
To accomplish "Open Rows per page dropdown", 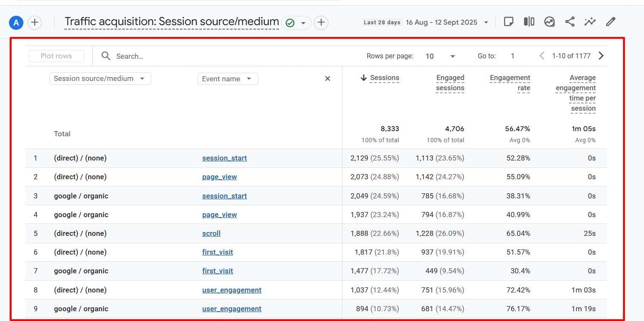I will click(x=440, y=56).
